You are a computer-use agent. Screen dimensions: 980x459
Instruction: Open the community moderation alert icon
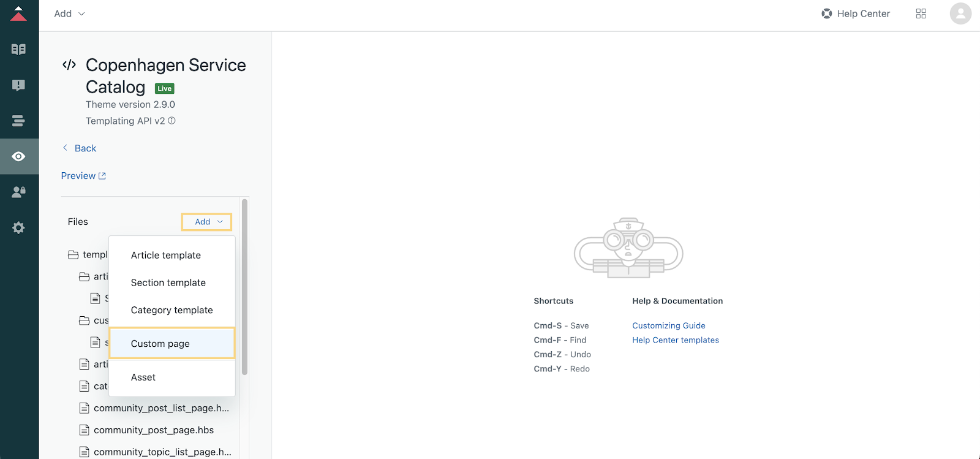tap(18, 85)
